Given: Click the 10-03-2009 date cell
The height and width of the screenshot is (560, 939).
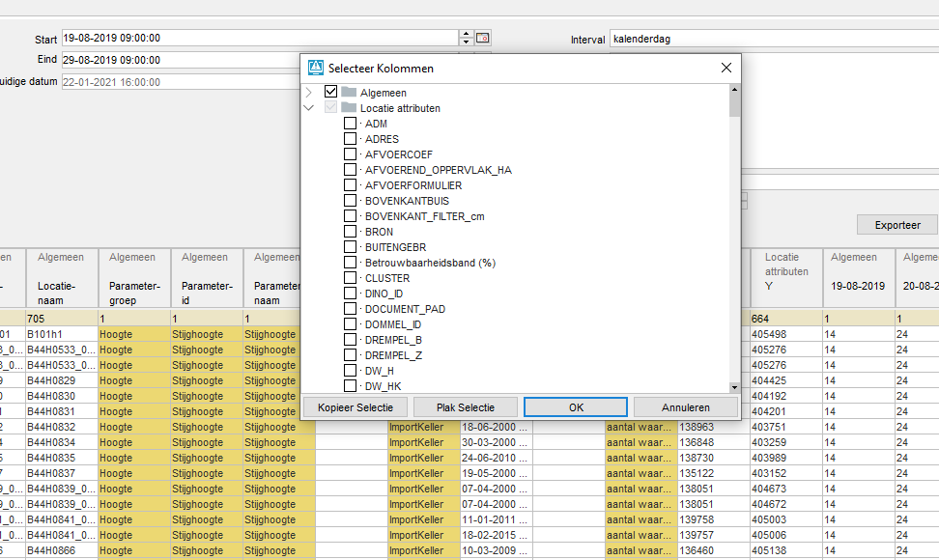Looking at the screenshot, I should point(497,550).
